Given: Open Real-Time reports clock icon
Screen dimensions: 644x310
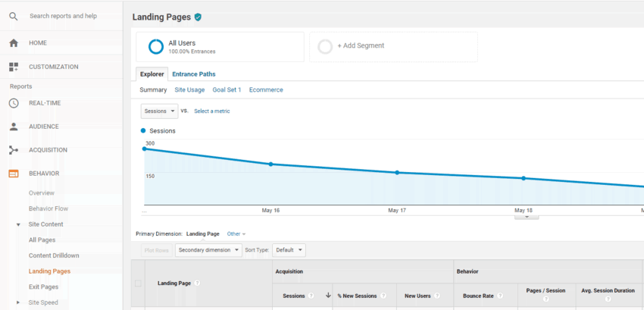Looking at the screenshot, I should click(x=13, y=103).
